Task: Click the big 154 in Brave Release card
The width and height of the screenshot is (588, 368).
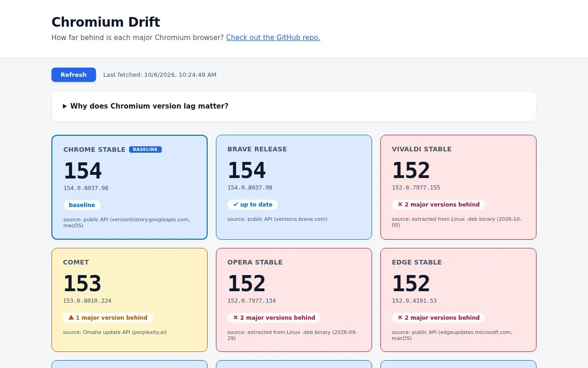Action: pos(247,171)
